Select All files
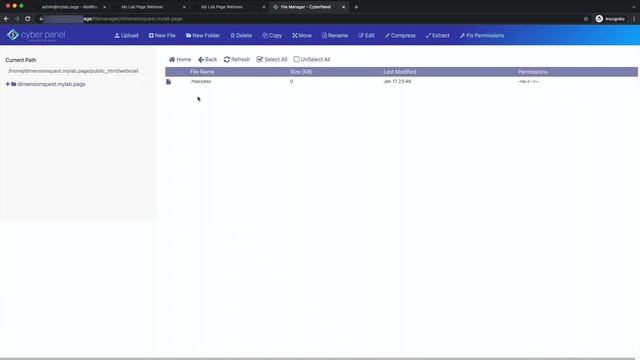 [x=272, y=59]
